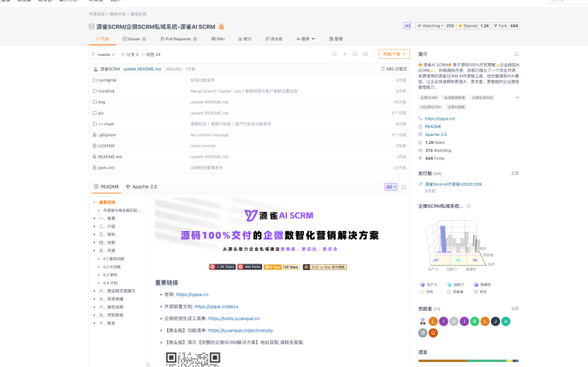The width and height of the screenshot is (588, 367).
Task: Fork the repository
Action: point(500,26)
